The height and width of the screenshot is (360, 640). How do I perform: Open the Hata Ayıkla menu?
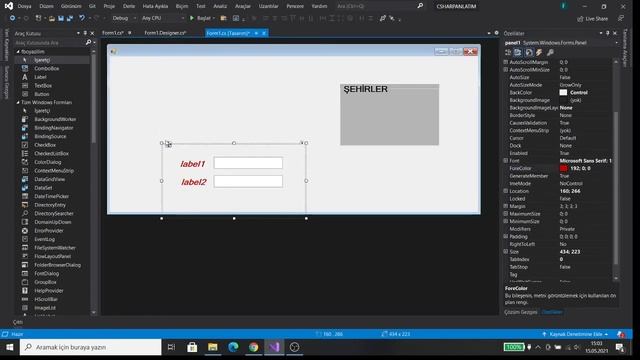pos(155,6)
